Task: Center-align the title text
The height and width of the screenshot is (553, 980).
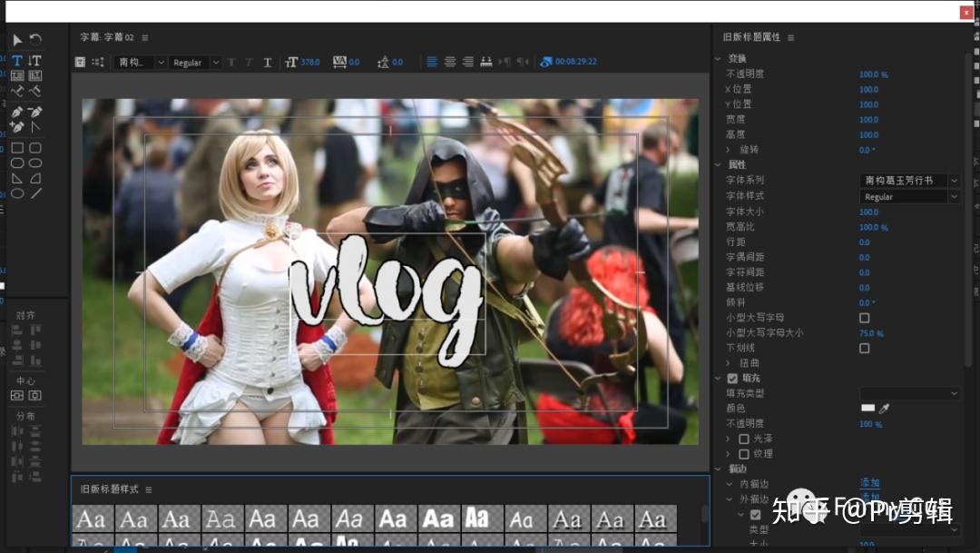Action: point(450,62)
